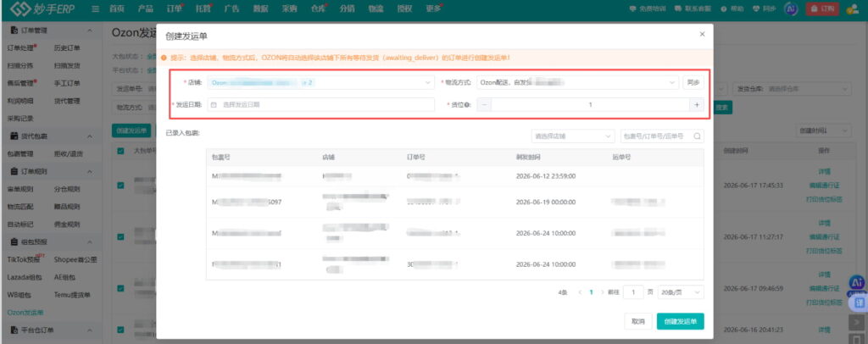Collapse the 货代包裹 sidebar section chevron
The image size is (868, 344).
click(90, 136)
